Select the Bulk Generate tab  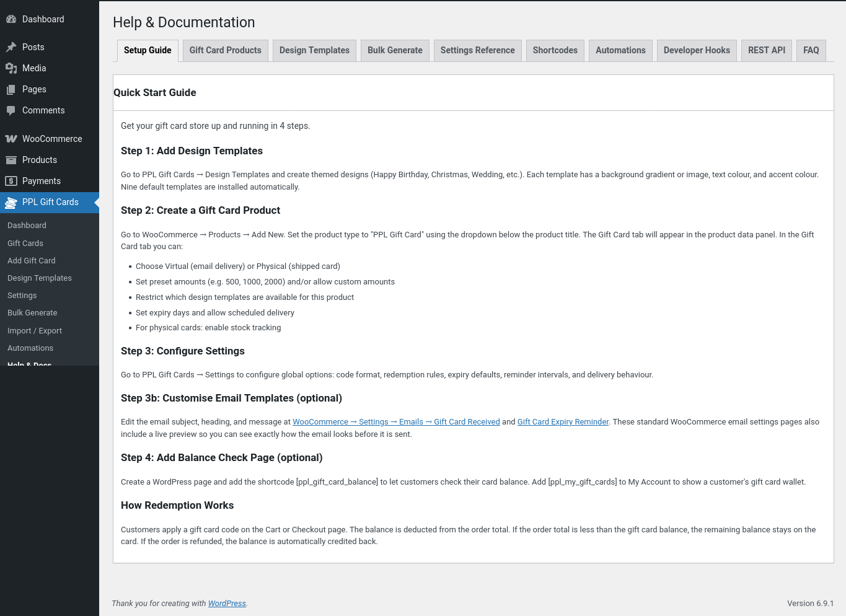tap(395, 50)
